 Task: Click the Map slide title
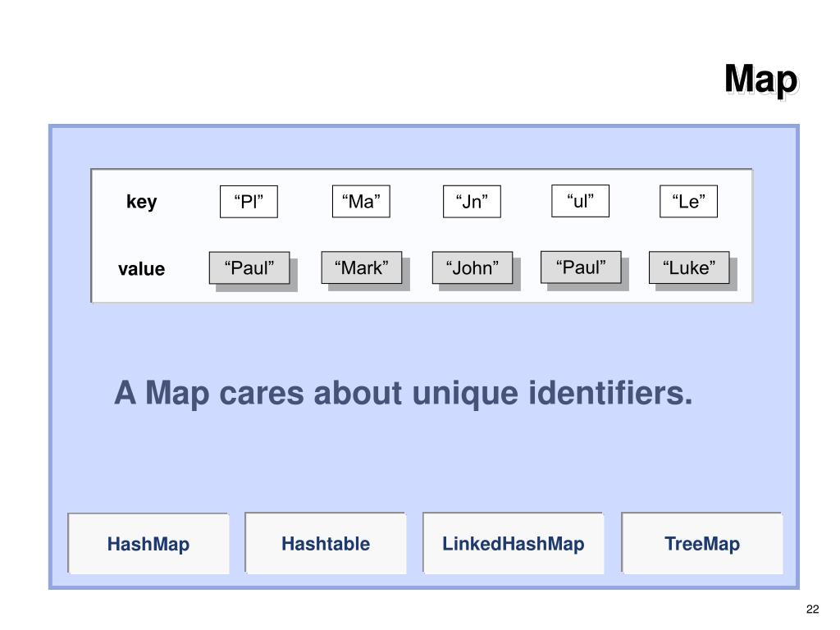[x=761, y=80]
